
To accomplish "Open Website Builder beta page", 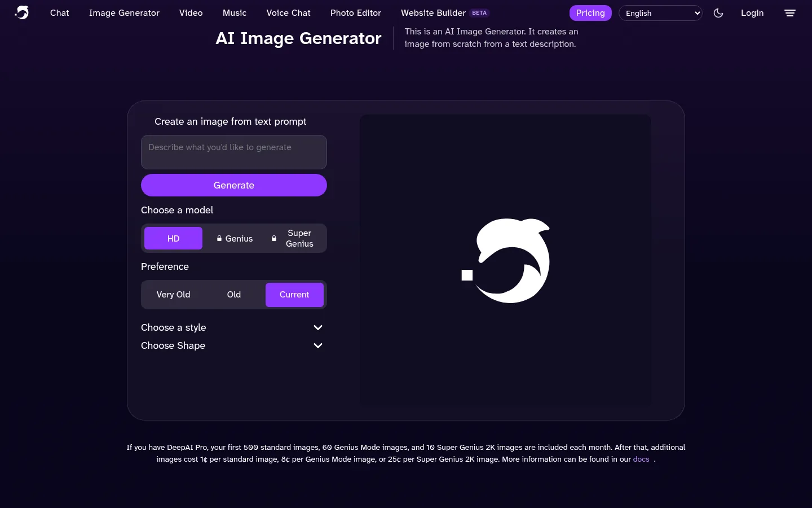I will pyautogui.click(x=445, y=13).
